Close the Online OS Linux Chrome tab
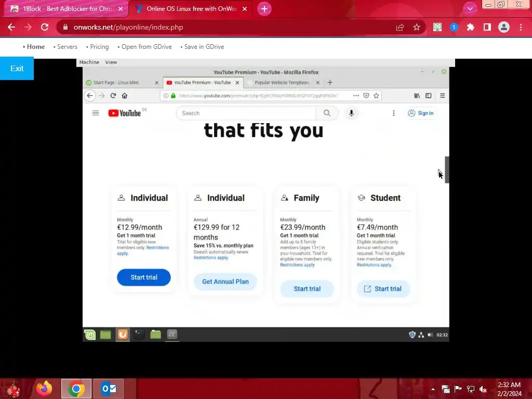Screen dimensions: 532x399 [245, 9]
